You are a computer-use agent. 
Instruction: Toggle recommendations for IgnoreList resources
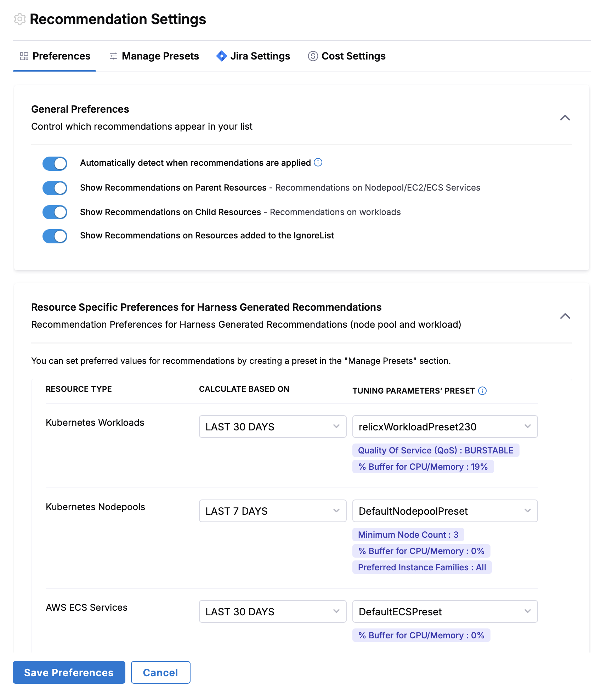coord(55,236)
